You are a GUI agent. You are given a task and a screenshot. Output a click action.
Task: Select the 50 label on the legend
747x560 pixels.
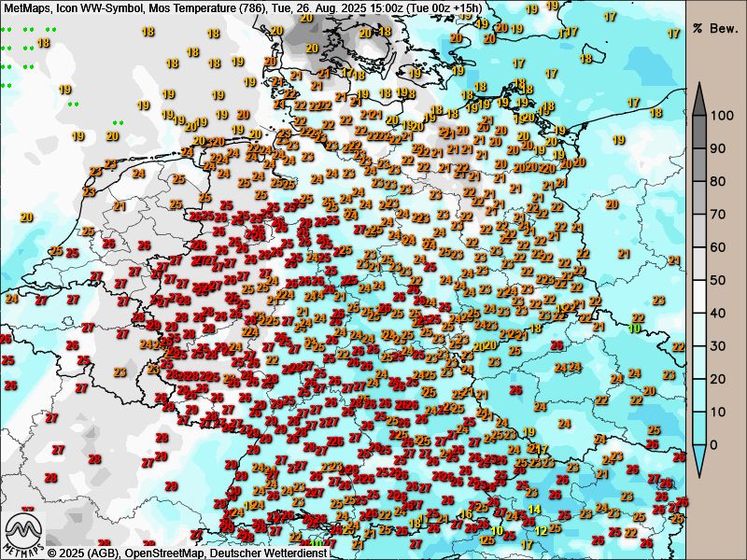pos(719,280)
